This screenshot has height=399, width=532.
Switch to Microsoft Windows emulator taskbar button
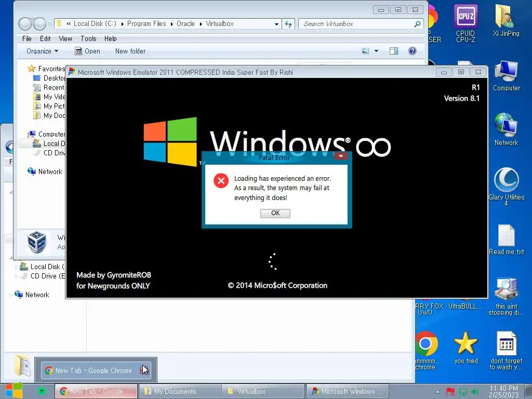pyautogui.click(x=348, y=392)
